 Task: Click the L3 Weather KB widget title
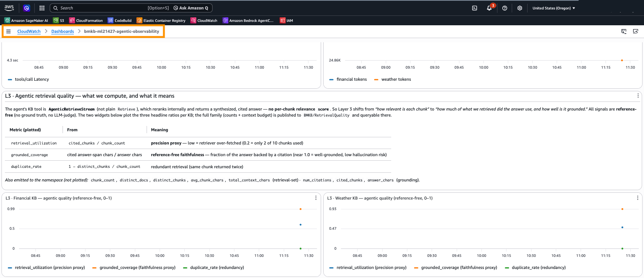click(x=380, y=198)
